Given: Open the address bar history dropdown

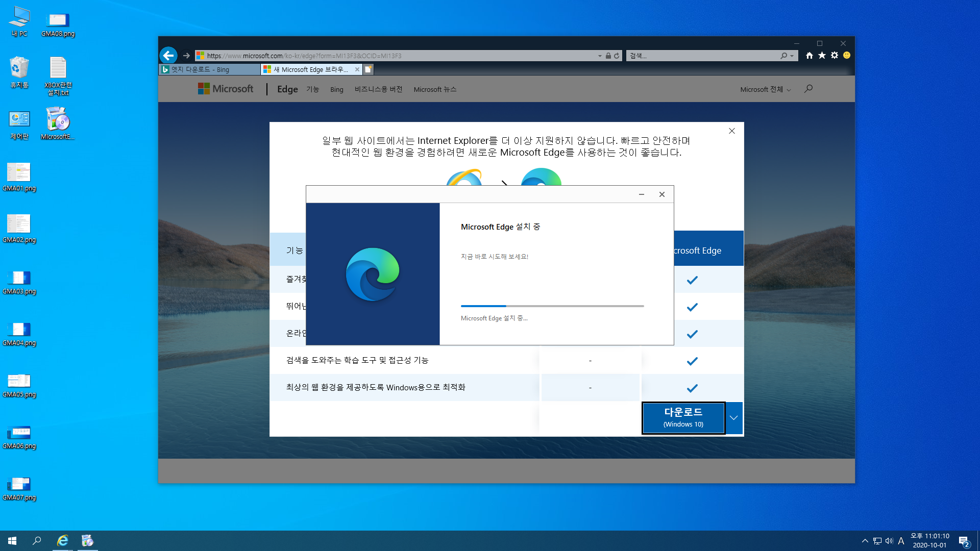Looking at the screenshot, I should (x=600, y=56).
